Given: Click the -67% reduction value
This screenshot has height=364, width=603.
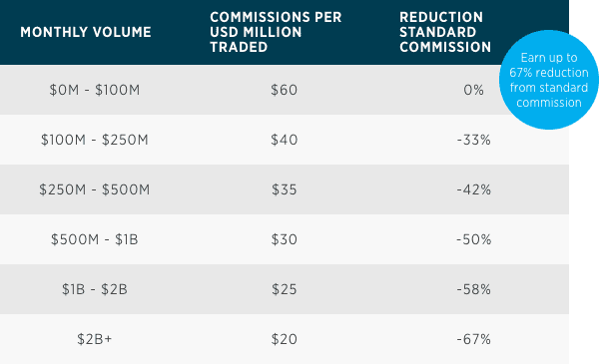Looking at the screenshot, I should (x=474, y=339).
